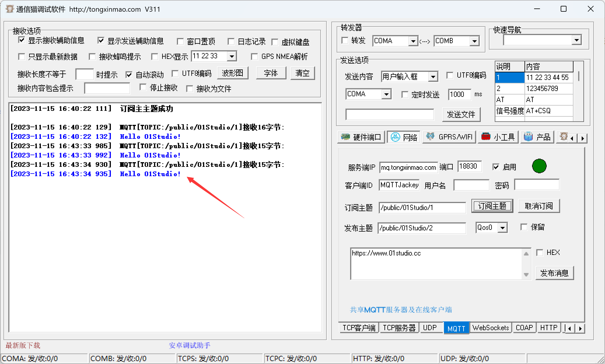Open the 小工具 toolbox panel
The image size is (605, 364).
[x=498, y=137]
